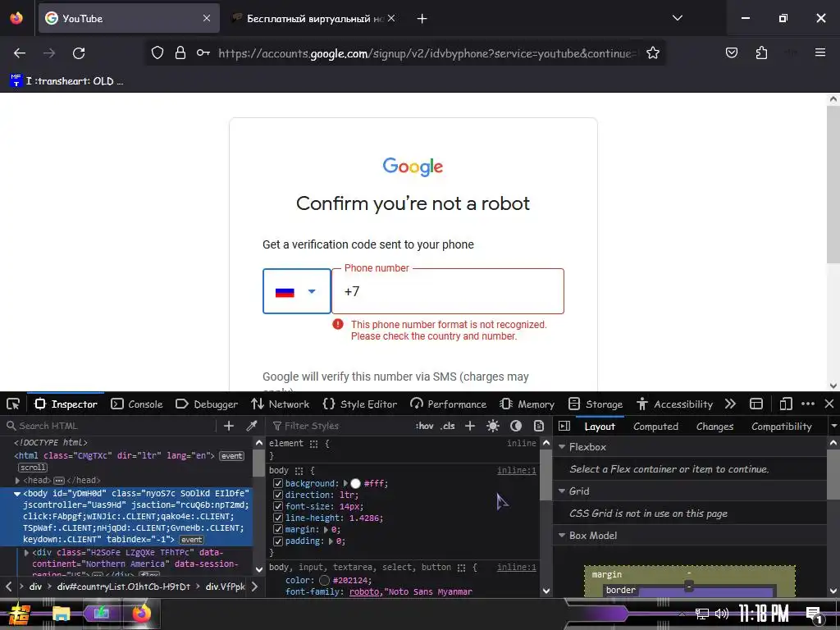
Task: Toggle :hov pseudo-class panel
Action: click(424, 426)
